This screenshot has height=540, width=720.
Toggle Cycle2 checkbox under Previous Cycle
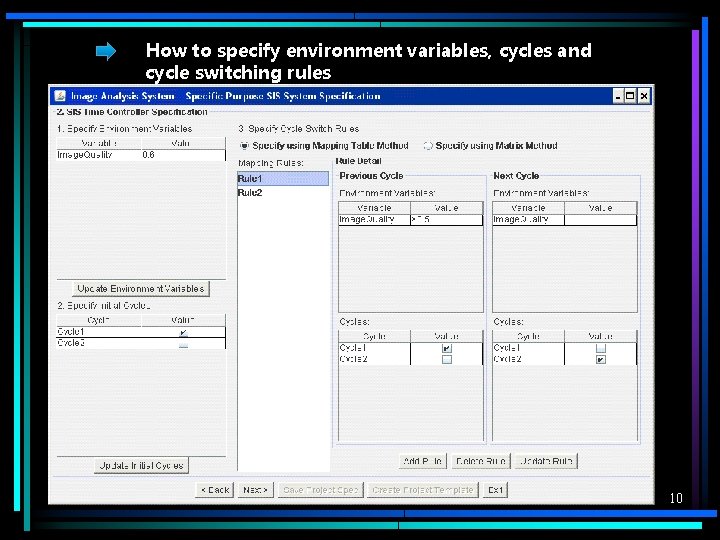[447, 360]
